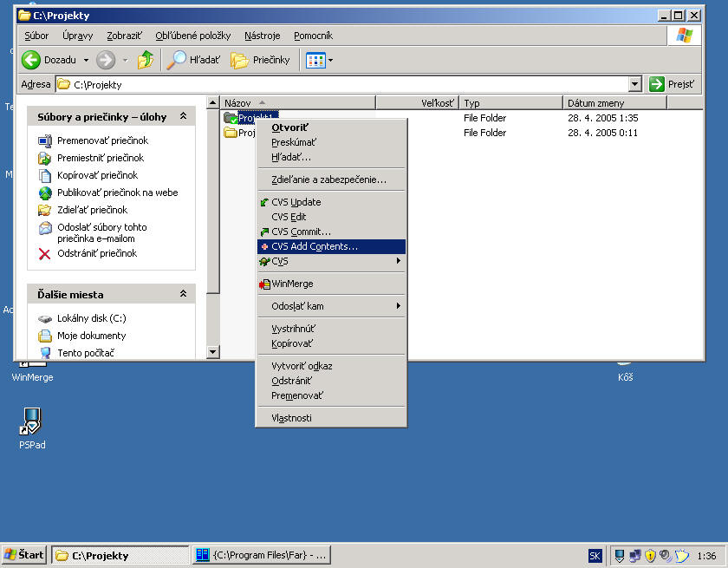The width and height of the screenshot is (728, 568).
Task: Click the Projekt1 folder icon with checkmark
Action: point(231,118)
